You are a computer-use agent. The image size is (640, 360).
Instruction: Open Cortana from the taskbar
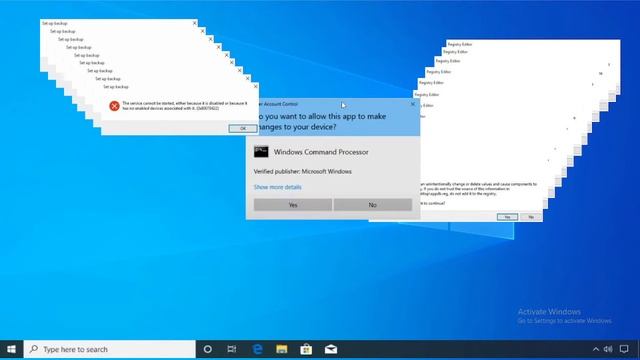(x=208, y=349)
